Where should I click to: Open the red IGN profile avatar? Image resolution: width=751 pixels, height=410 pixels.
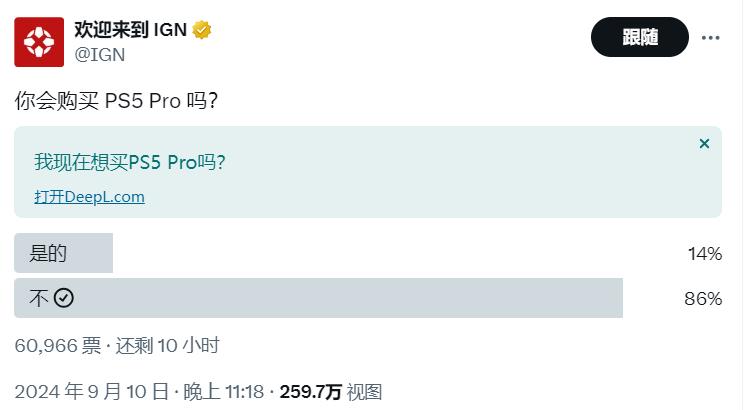coord(39,42)
